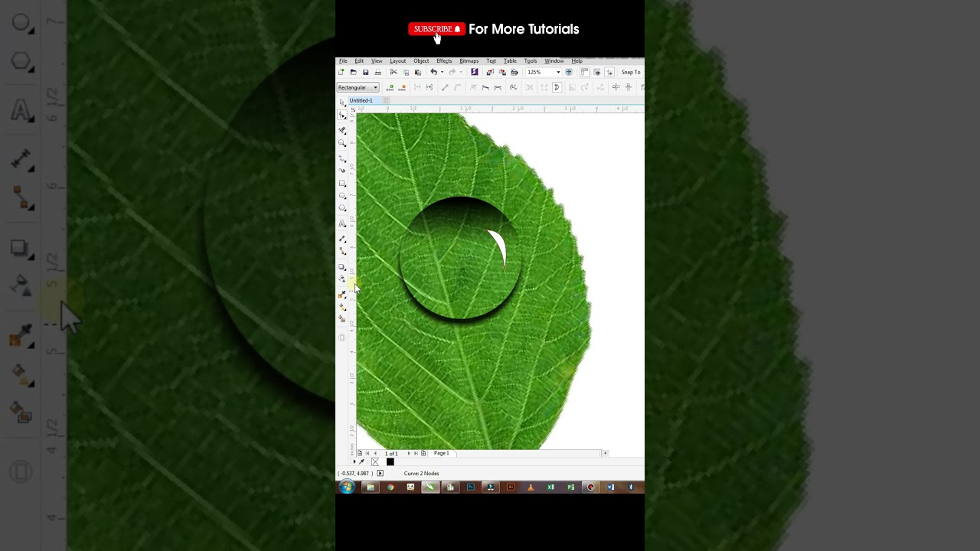Select the Page 1 tab
Screen dimensions: 980x551
click(442, 453)
